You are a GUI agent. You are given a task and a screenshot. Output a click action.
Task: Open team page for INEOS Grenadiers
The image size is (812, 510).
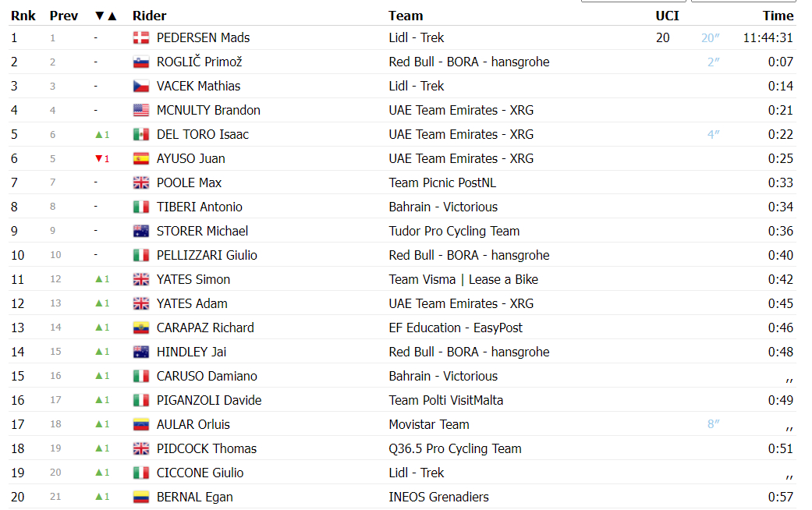(x=438, y=497)
